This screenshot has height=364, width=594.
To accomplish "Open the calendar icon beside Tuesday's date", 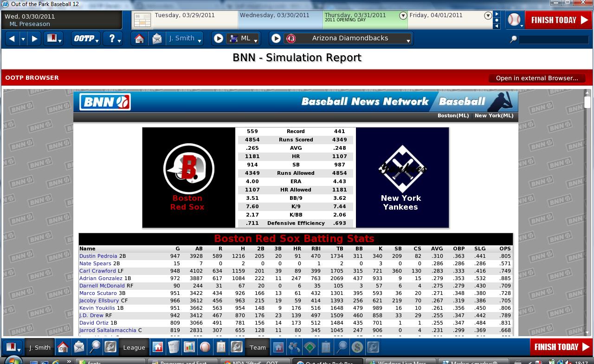I will click(142, 20).
